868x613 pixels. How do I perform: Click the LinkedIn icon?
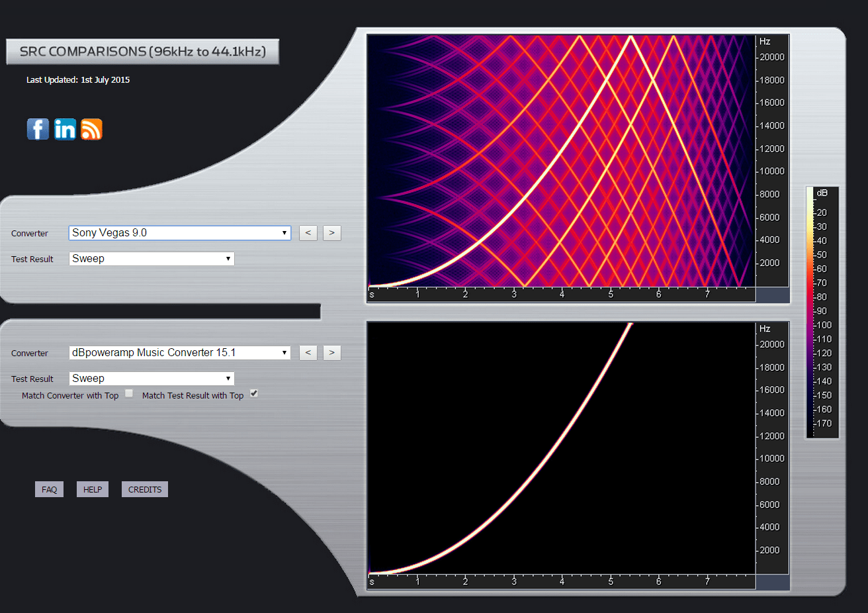pos(65,129)
